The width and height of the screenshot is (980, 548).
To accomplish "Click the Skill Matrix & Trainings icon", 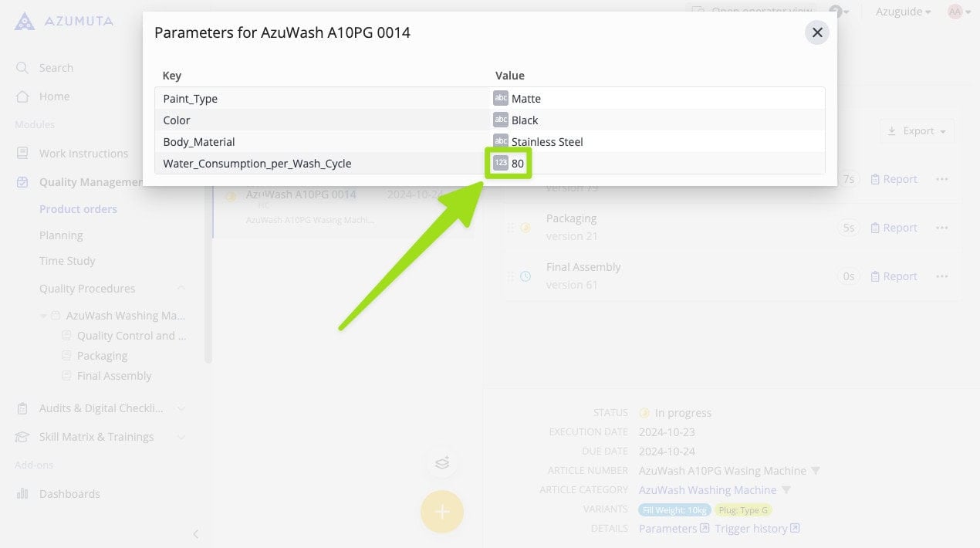I will (22, 437).
